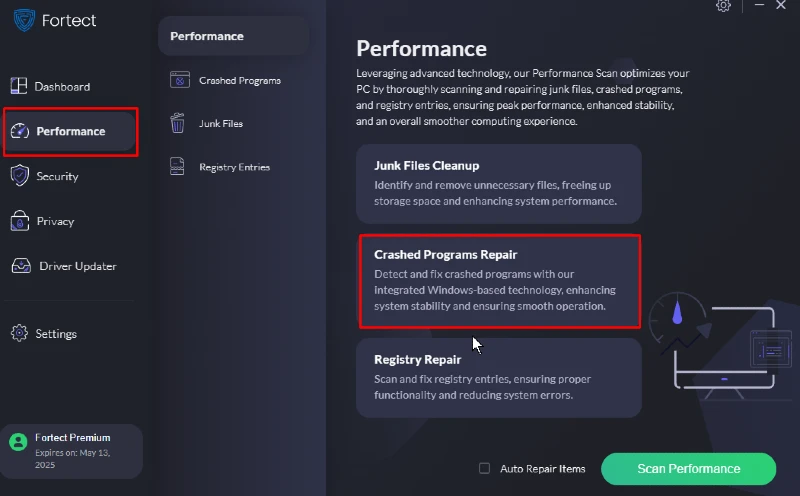Open the Privacy lock icon
The height and width of the screenshot is (496, 800).
tap(19, 220)
